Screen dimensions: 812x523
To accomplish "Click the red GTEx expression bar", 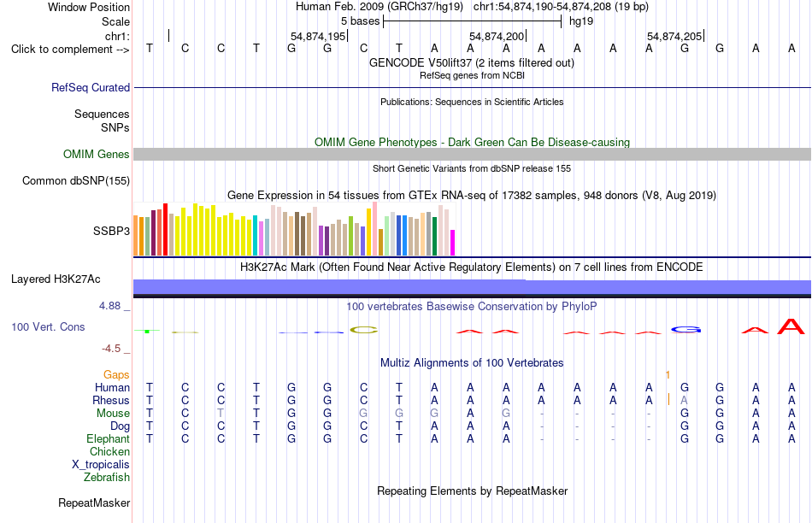I will coord(166,229).
